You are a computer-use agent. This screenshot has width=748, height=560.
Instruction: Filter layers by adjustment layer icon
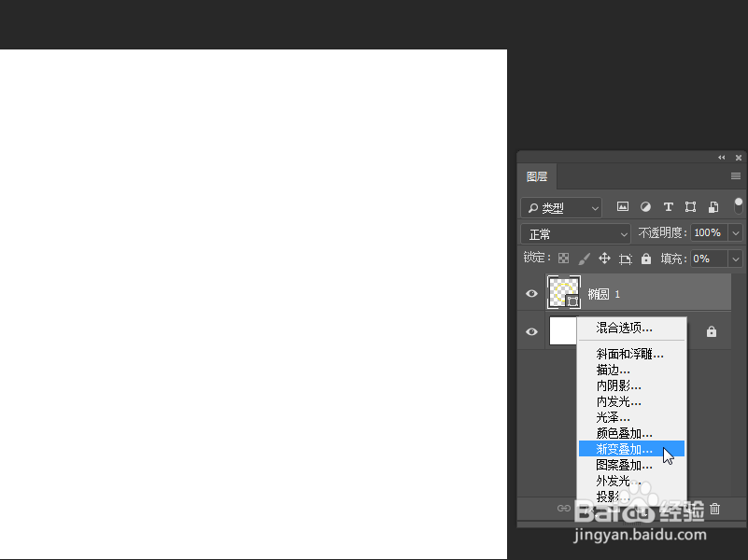click(645, 207)
